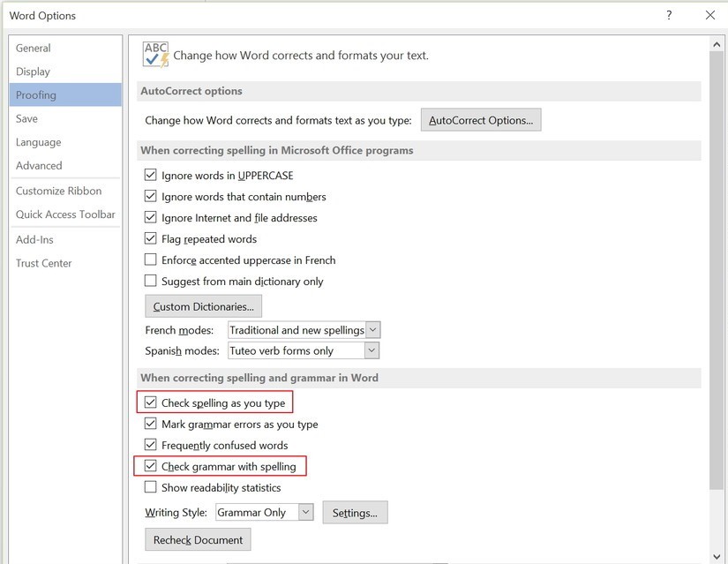This screenshot has height=564, width=728.
Task: Open the Writing Style dropdown
Action: click(305, 513)
